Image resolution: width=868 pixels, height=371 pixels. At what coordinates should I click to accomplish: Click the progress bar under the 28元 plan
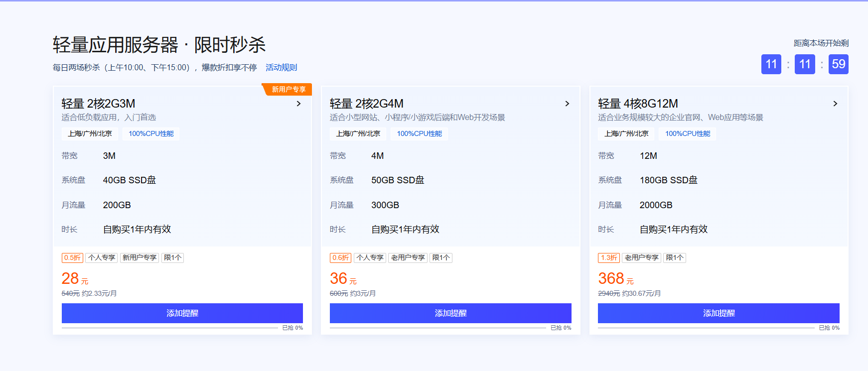coord(170,328)
